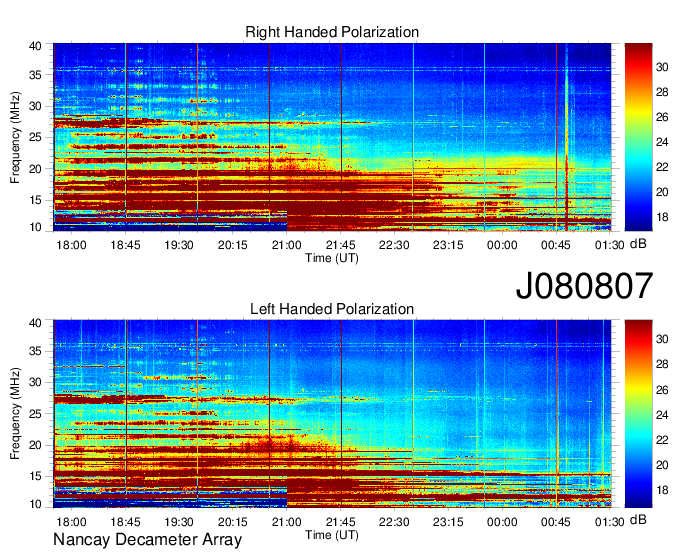Click 20:15 time tick under Right Handed plot
Viewport: 680px width, 552px height.
tap(233, 245)
